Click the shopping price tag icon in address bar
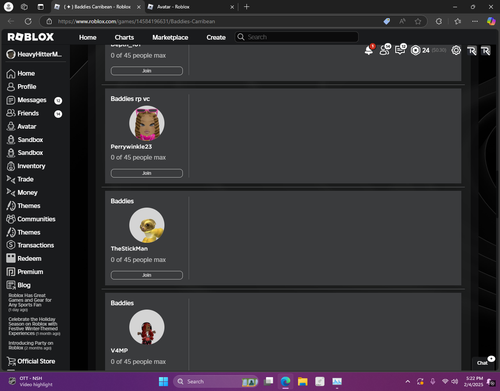Viewport: 500px width, 391px height. point(387,21)
